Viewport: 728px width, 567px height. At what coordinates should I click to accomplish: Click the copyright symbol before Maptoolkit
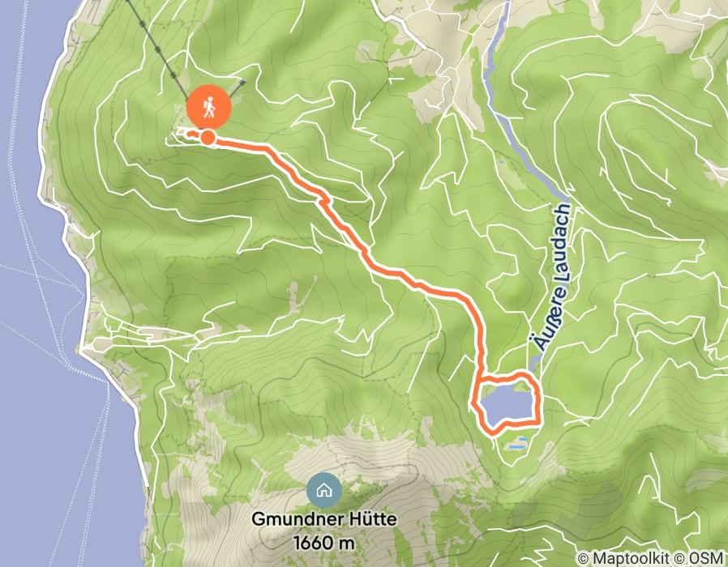click(583, 559)
